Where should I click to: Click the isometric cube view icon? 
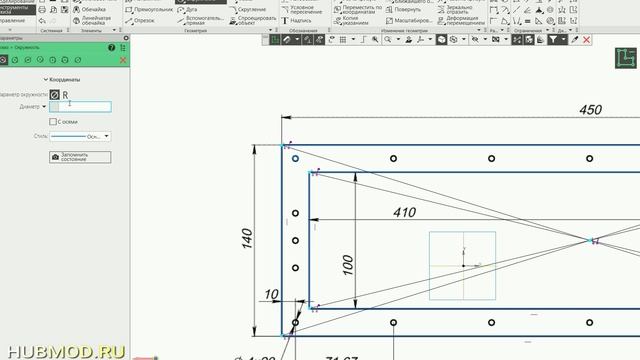tap(441, 40)
